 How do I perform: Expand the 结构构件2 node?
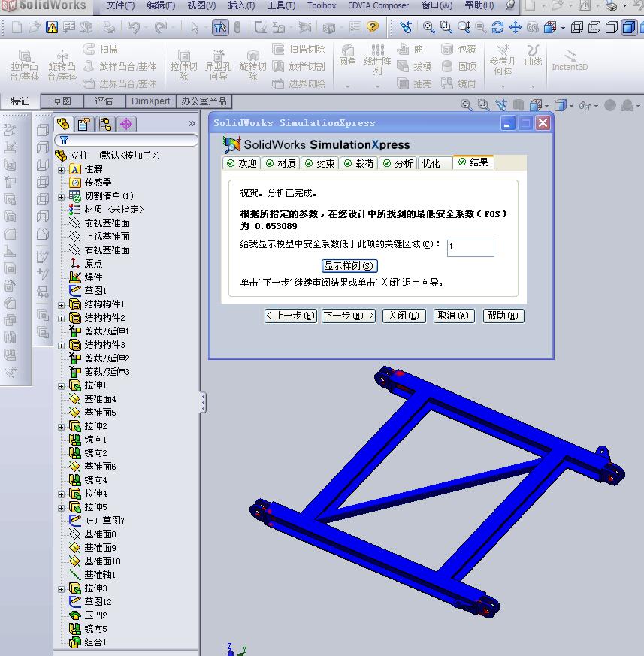click(61, 319)
